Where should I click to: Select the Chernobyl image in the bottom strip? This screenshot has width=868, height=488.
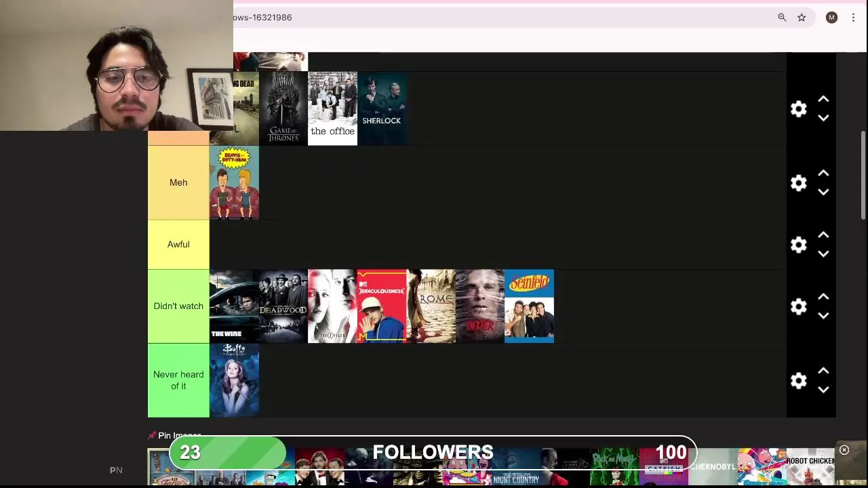(x=713, y=467)
